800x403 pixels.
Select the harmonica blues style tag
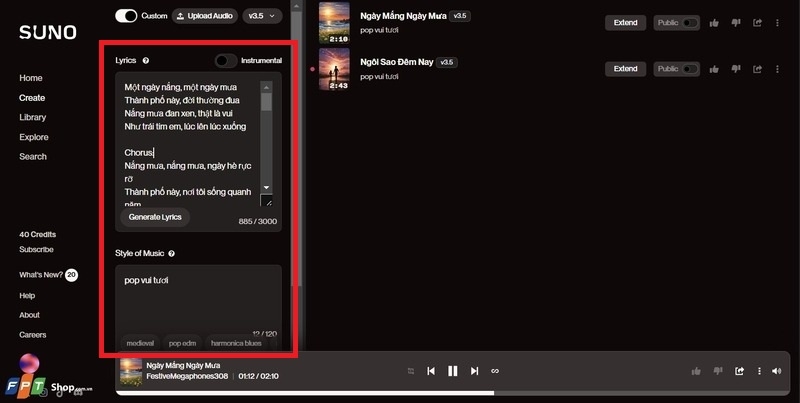coord(236,343)
